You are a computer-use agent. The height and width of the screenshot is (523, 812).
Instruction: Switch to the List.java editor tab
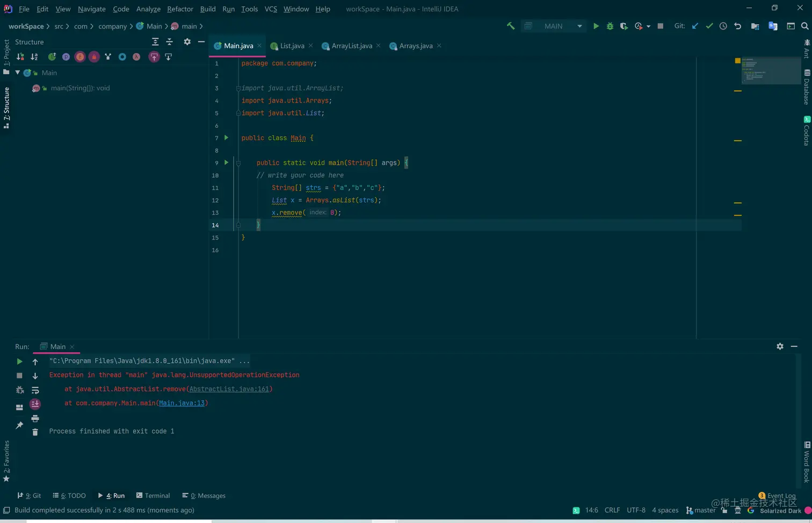(x=292, y=46)
